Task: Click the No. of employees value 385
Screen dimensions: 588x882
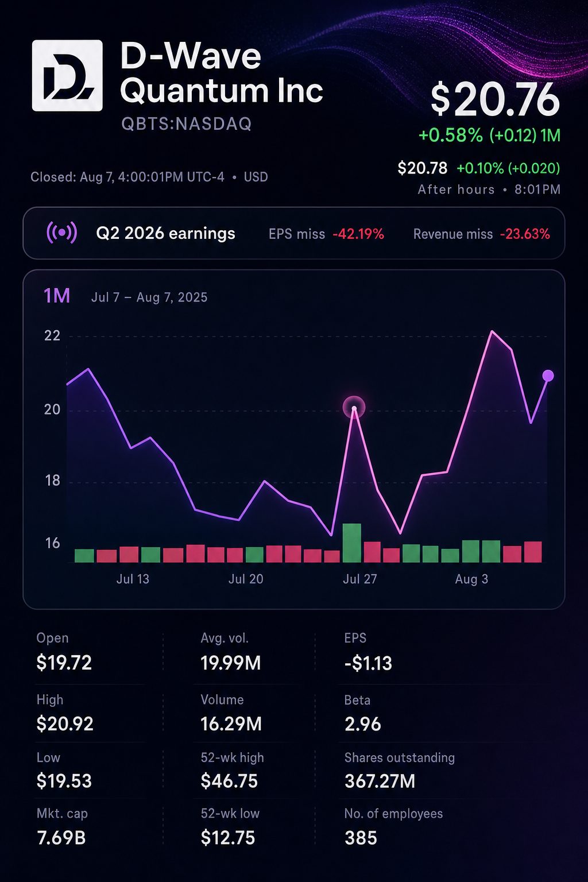Action: [x=361, y=838]
